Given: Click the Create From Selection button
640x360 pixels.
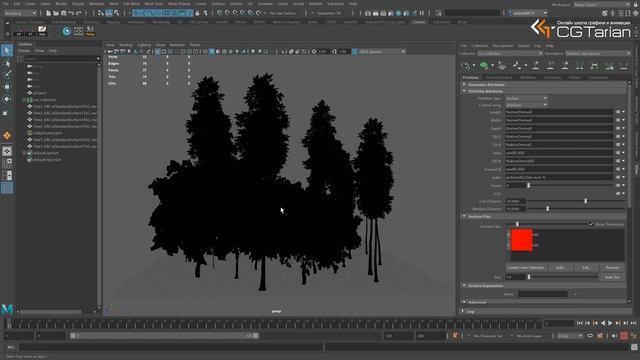Looking at the screenshot, I should coord(526,268).
